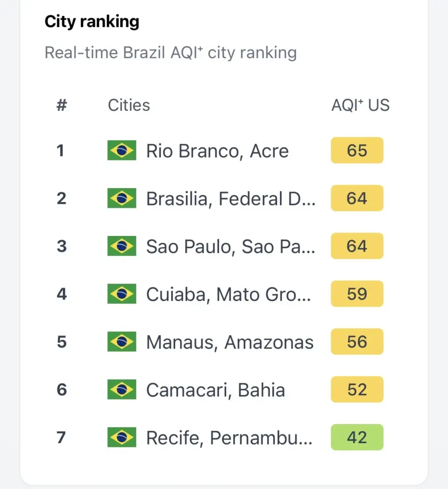Open the Rio Branco, Acre city link

click(217, 151)
